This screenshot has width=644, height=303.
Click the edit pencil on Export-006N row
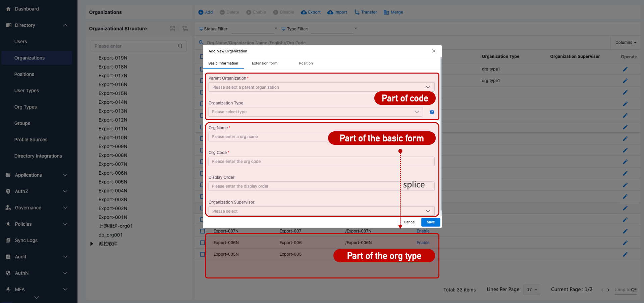(x=625, y=243)
